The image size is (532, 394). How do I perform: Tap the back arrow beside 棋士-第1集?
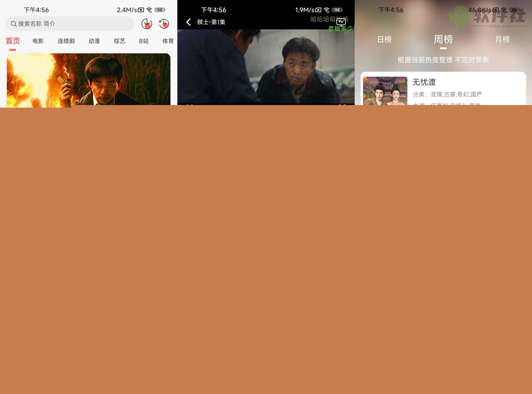(188, 22)
